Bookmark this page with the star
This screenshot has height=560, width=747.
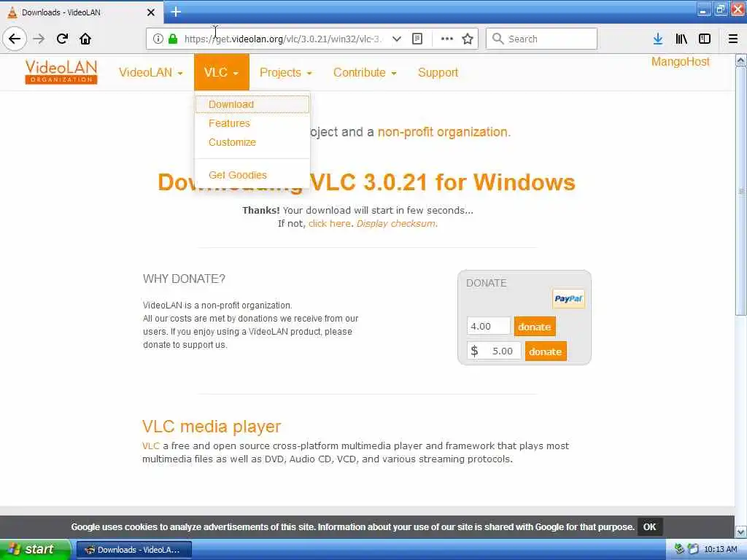click(x=468, y=39)
